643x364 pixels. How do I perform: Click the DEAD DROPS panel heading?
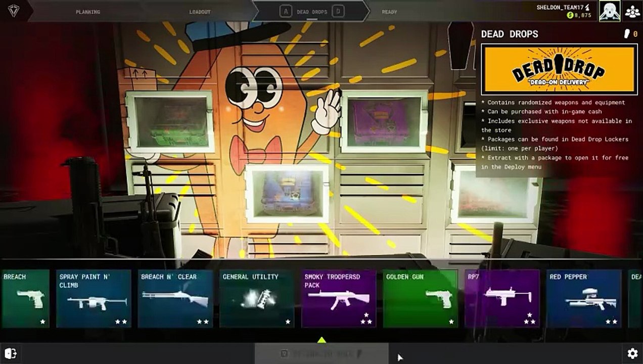510,34
